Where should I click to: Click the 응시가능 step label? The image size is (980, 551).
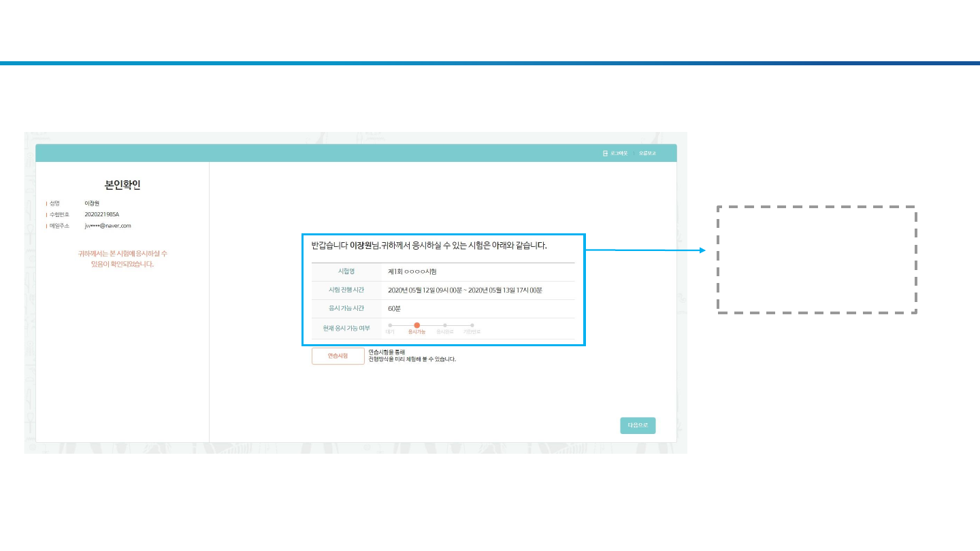(416, 332)
